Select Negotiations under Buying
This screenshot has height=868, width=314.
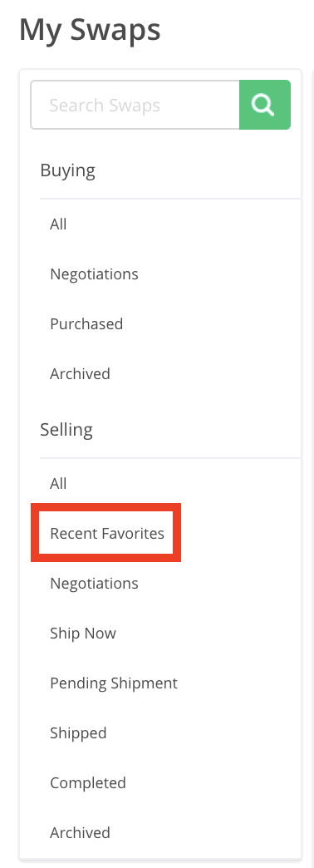tap(94, 274)
